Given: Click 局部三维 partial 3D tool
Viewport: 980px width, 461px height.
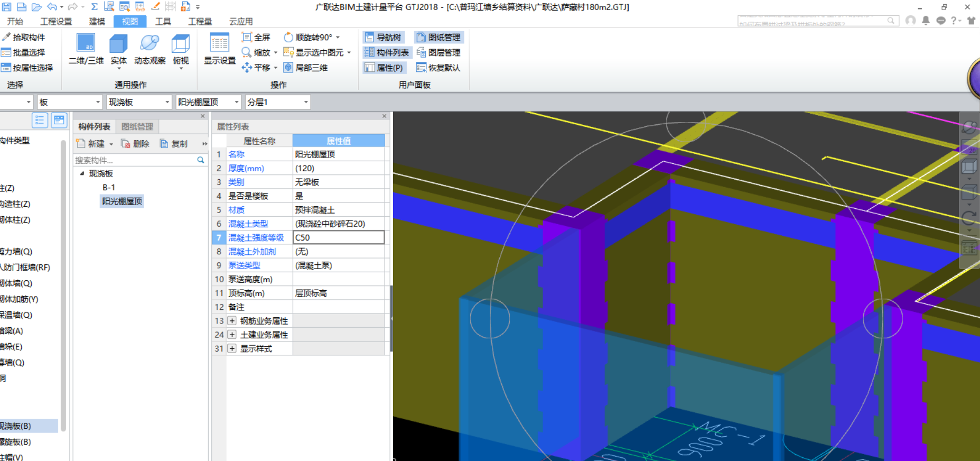Looking at the screenshot, I should coord(306,68).
